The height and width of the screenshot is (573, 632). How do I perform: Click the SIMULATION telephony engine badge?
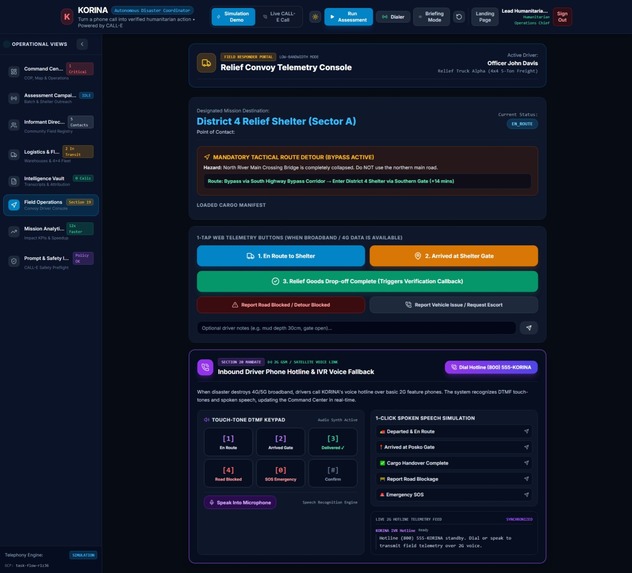(83, 555)
